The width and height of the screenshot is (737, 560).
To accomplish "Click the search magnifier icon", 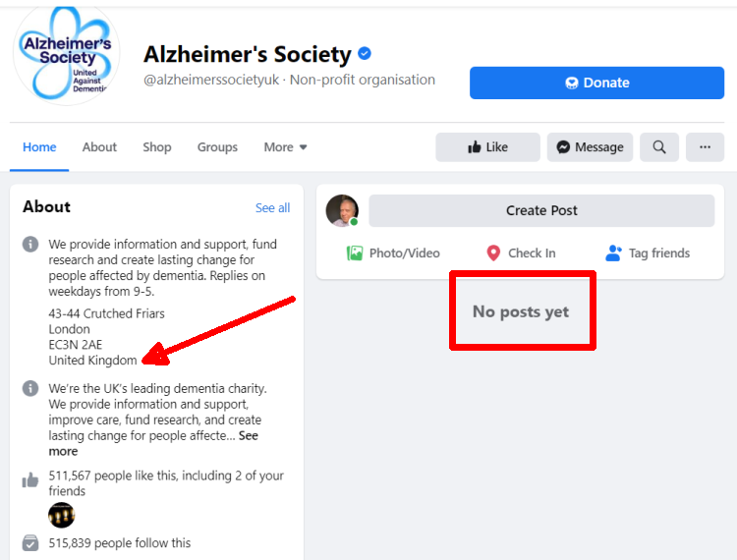I will [x=658, y=147].
